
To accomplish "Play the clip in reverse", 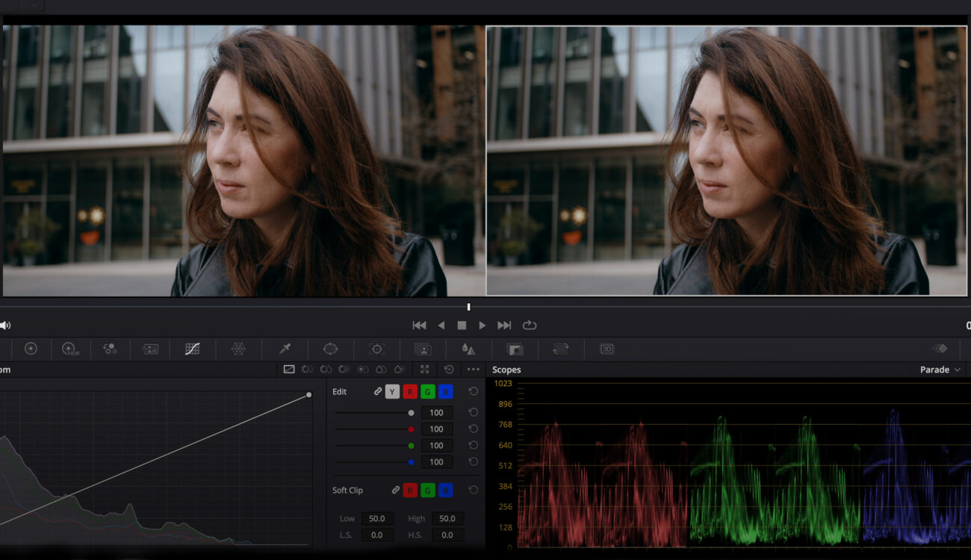I will coord(441,325).
